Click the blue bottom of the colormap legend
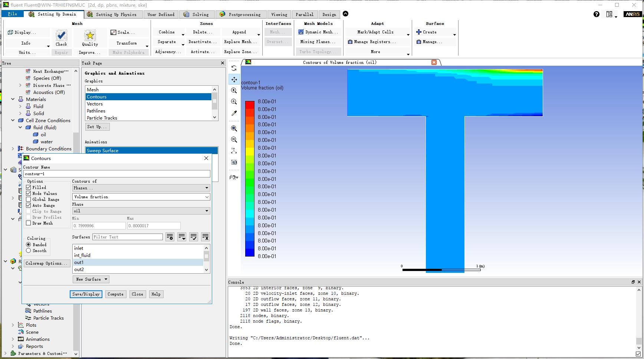This screenshot has height=359, width=644. click(x=250, y=252)
